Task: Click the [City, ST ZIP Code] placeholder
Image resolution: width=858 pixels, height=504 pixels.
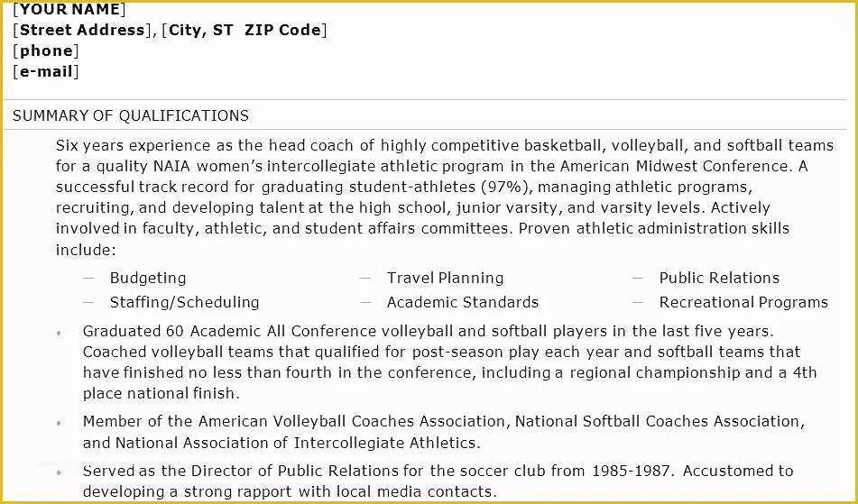Action: [244, 30]
